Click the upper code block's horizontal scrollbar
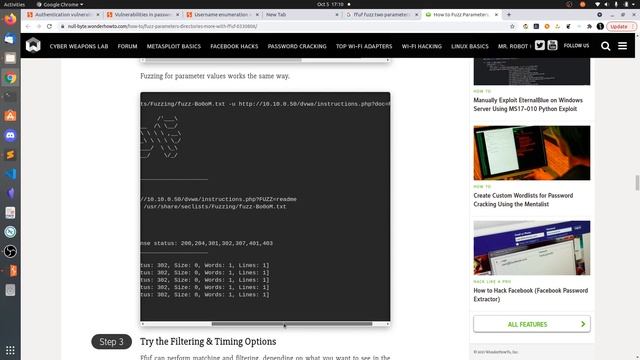 coord(224,60)
